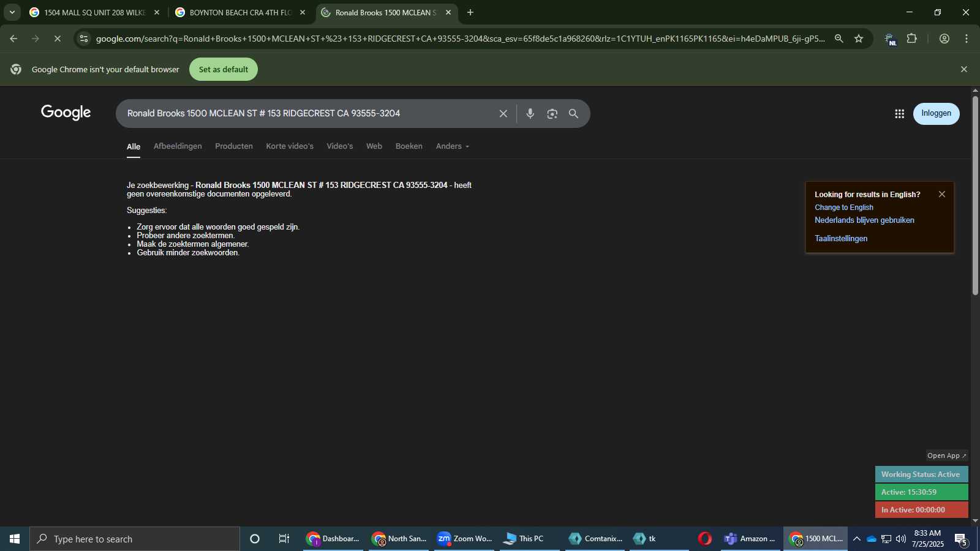Click the In Active 00:00:00 timer

click(x=921, y=510)
